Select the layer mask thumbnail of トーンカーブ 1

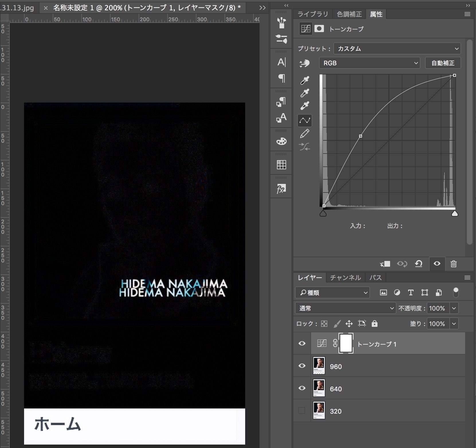click(x=346, y=343)
